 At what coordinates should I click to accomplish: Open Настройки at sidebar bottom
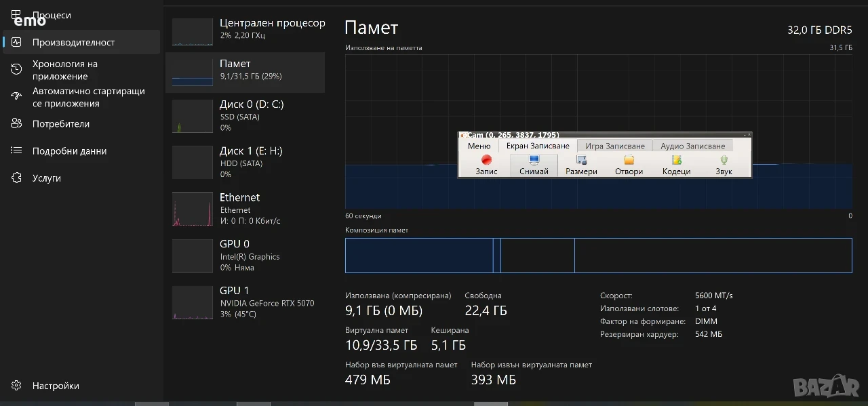pos(81,386)
